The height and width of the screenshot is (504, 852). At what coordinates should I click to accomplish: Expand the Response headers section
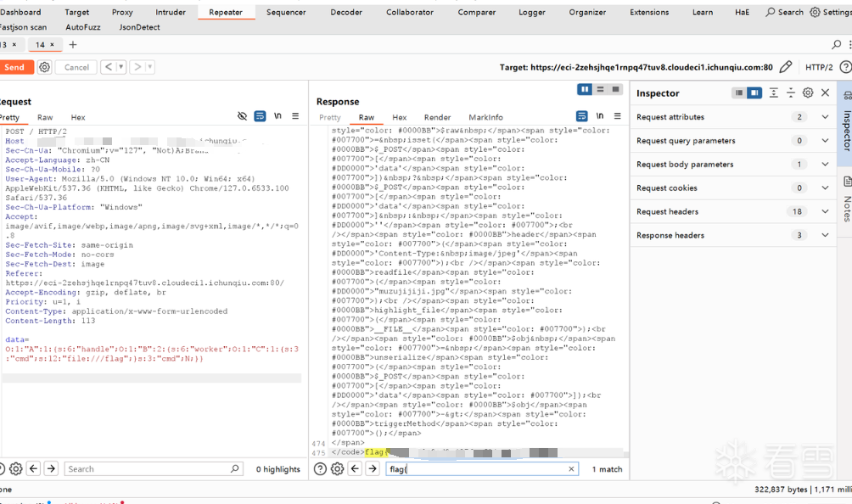tap(825, 235)
